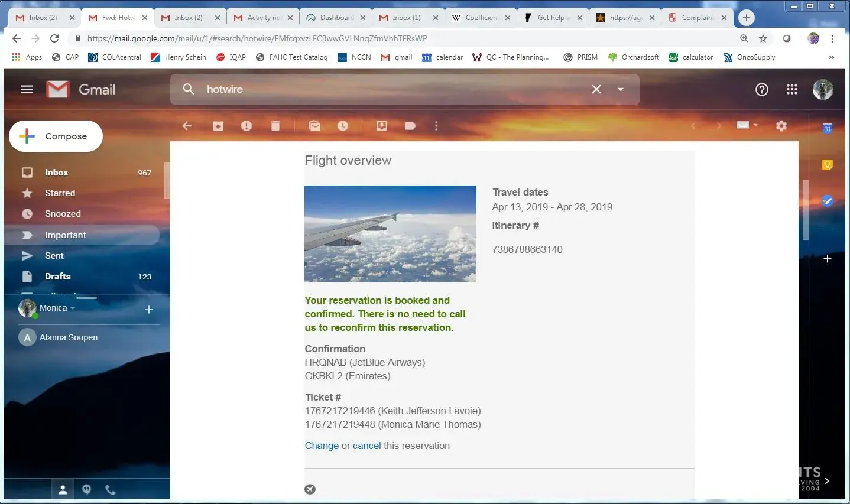Open Gmail settings gear

tap(781, 126)
